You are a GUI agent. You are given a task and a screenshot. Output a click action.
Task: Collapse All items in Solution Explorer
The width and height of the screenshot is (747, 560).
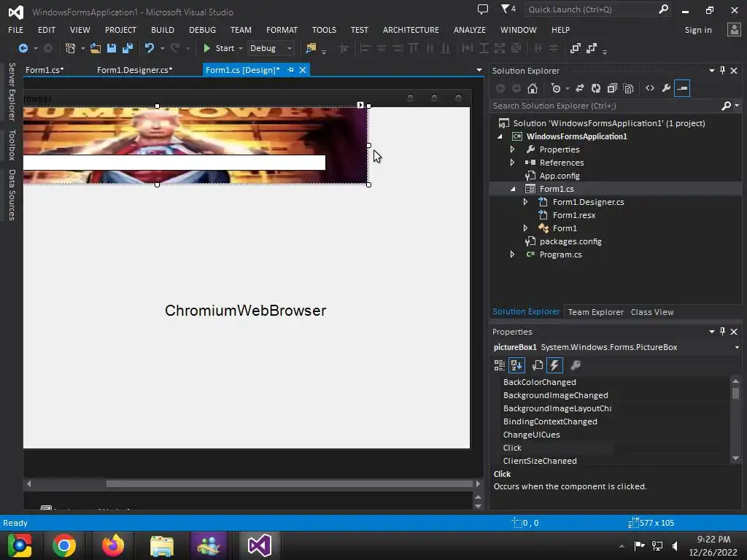click(612, 88)
